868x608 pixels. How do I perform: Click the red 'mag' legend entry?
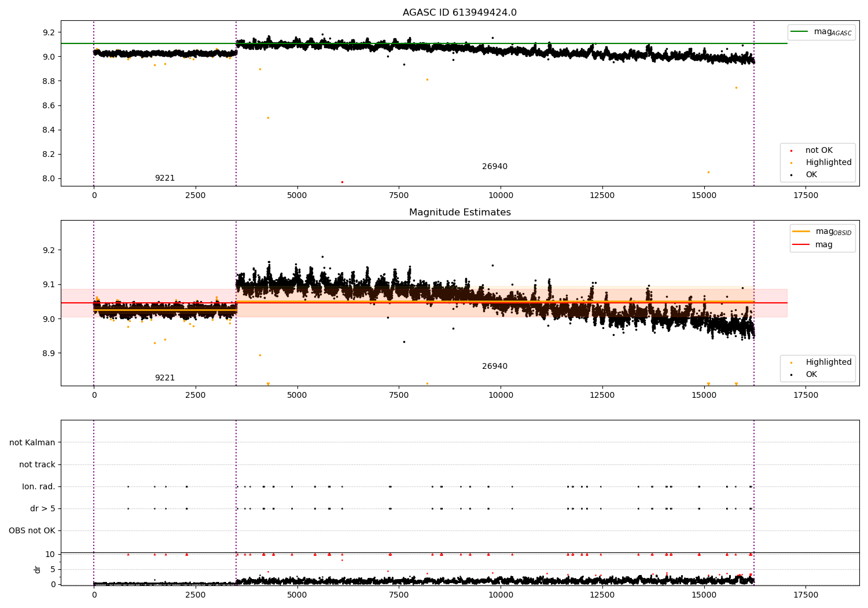[824, 245]
